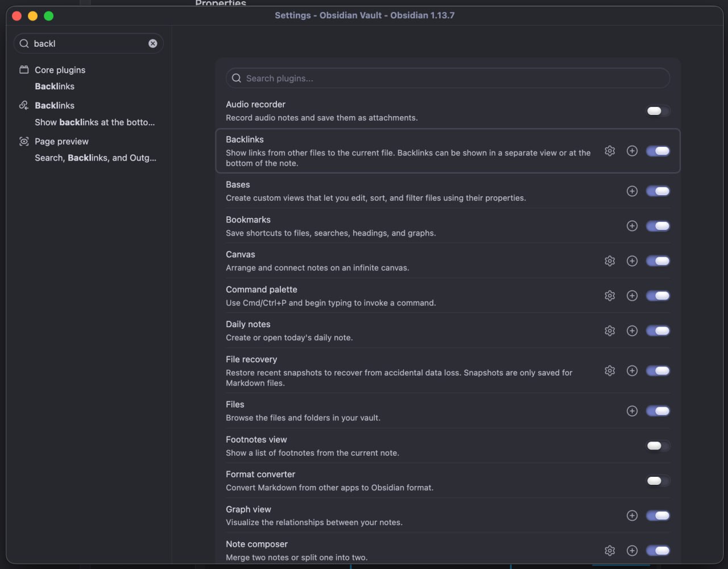Click the "Bases" plugin name
The height and width of the screenshot is (569, 728).
click(x=238, y=184)
